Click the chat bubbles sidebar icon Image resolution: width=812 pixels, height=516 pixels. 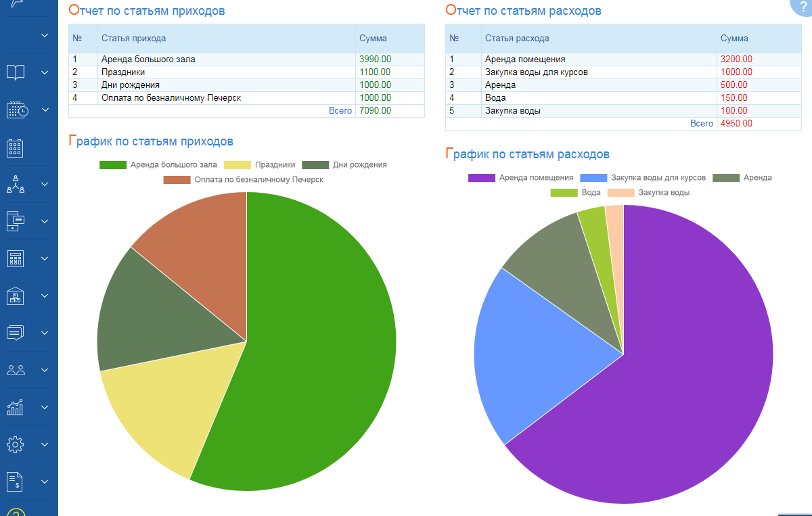16,333
